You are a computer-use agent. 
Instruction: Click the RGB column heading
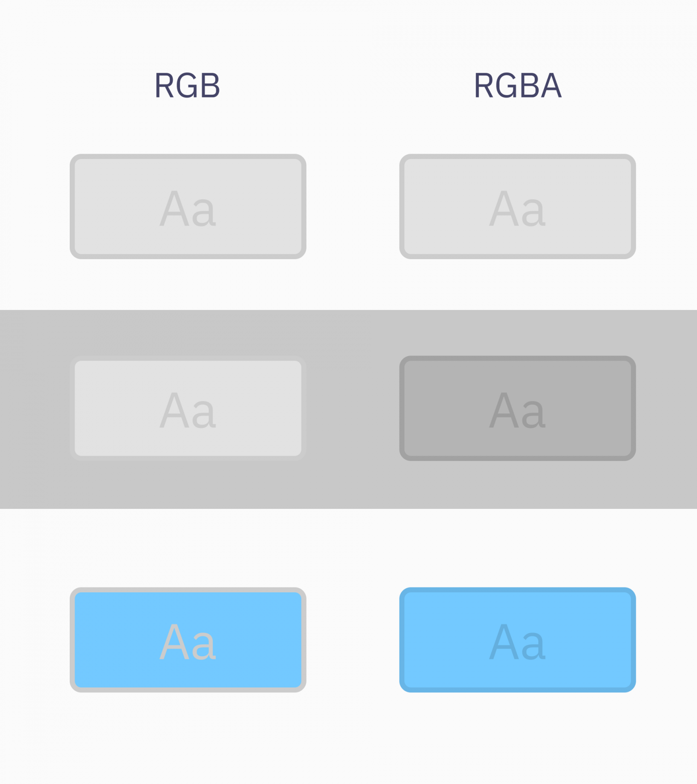pyautogui.click(x=187, y=85)
